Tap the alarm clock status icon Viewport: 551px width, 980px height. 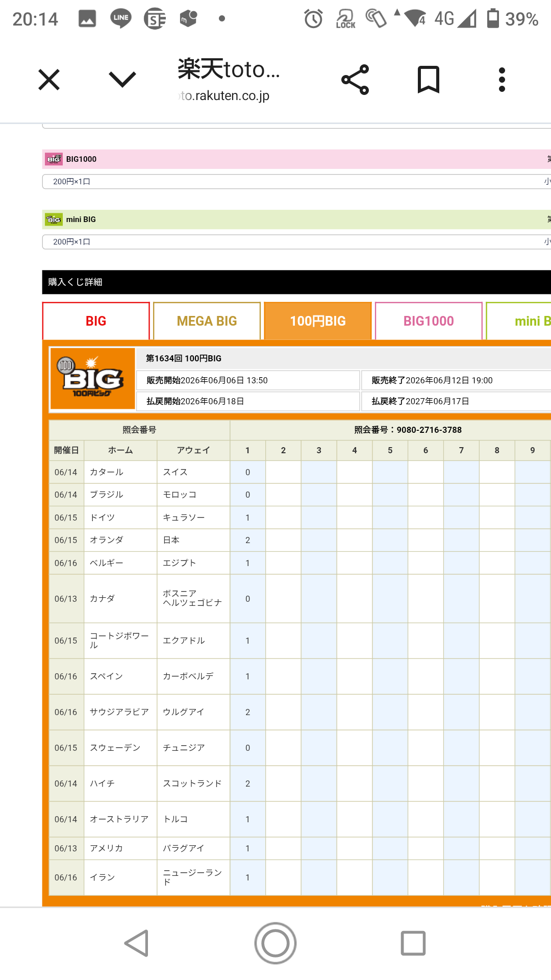pyautogui.click(x=313, y=19)
